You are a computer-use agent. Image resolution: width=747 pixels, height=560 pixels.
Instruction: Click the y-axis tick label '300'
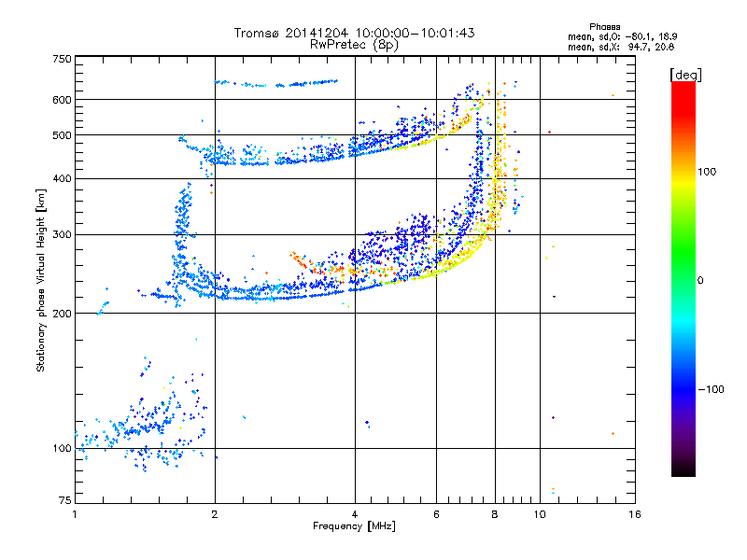(x=62, y=234)
